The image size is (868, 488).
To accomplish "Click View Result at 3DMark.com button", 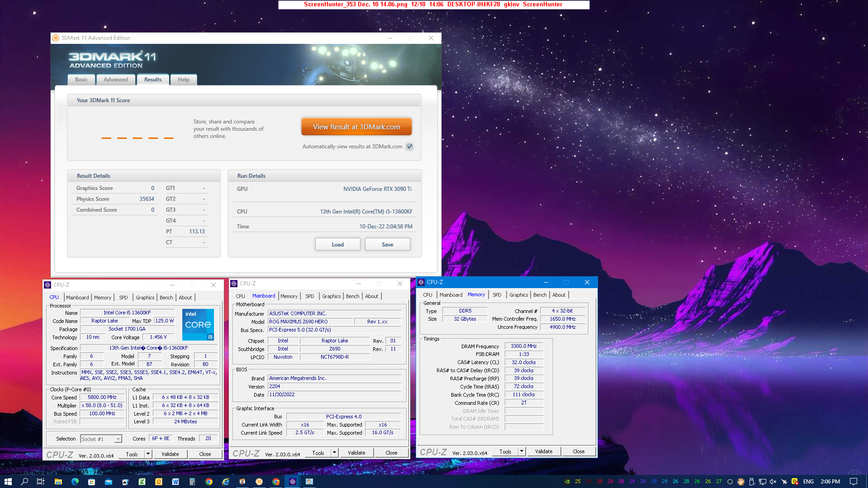I will pos(356,127).
